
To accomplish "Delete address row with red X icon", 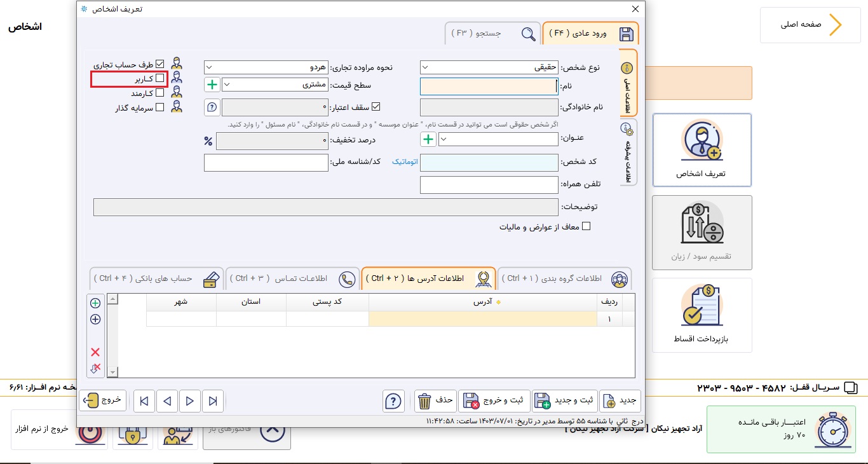I will click(95, 352).
